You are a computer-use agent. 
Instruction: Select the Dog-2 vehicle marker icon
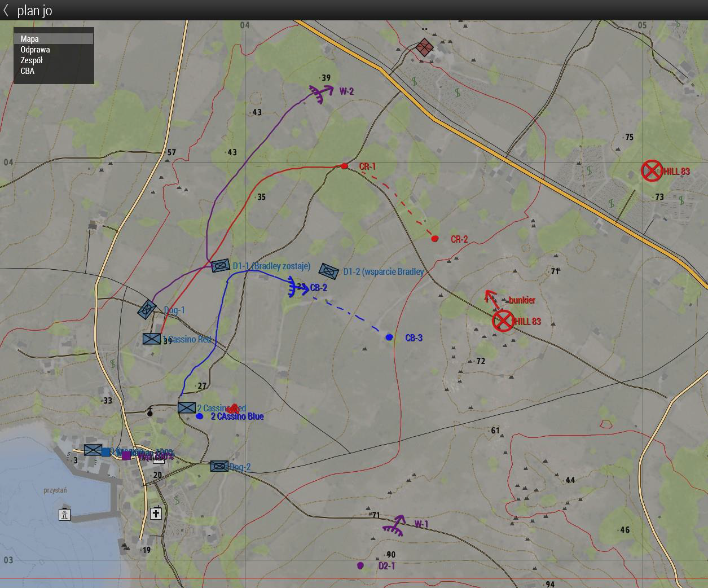pyautogui.click(x=219, y=466)
